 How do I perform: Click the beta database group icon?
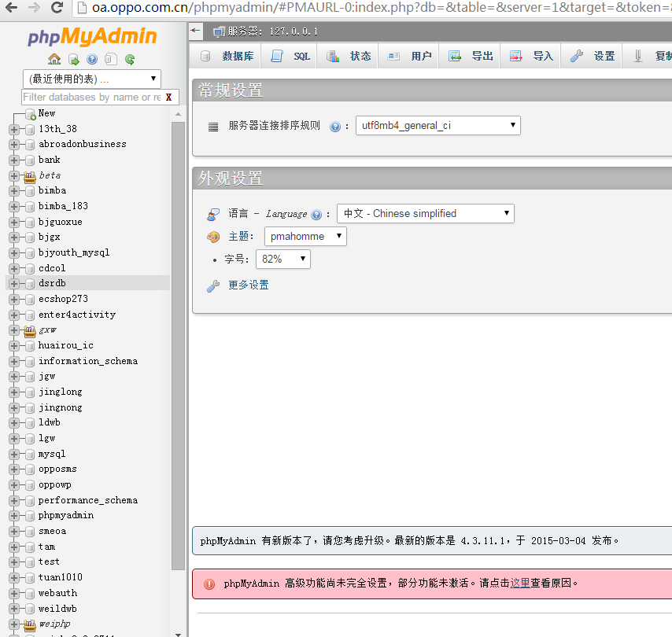pyautogui.click(x=30, y=176)
